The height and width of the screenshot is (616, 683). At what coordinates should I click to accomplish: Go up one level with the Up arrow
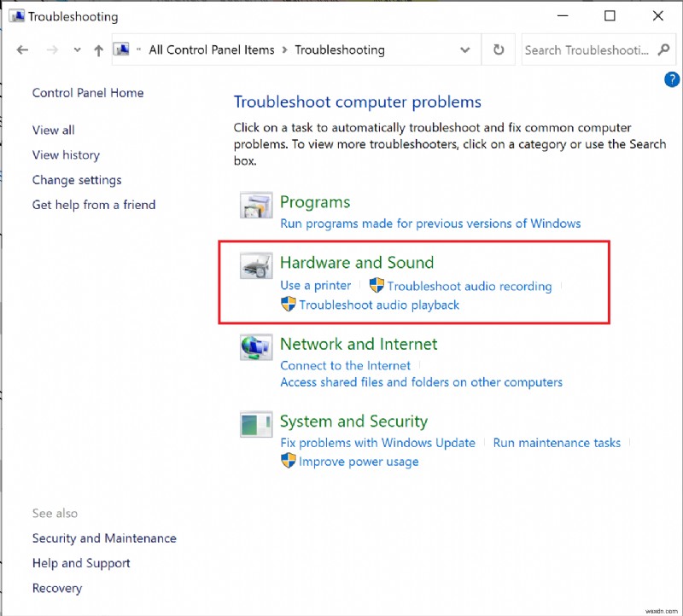pyautogui.click(x=98, y=50)
